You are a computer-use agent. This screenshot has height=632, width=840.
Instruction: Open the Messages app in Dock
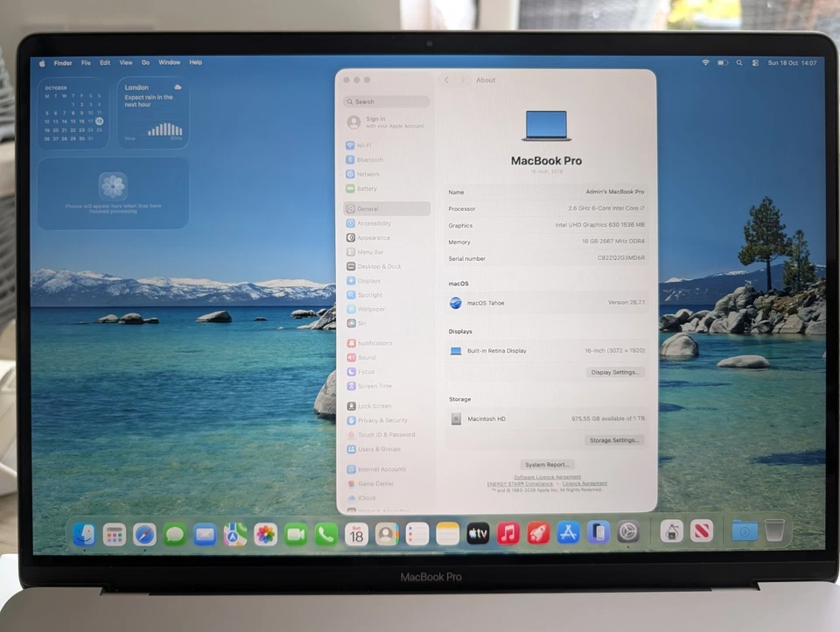[175, 534]
